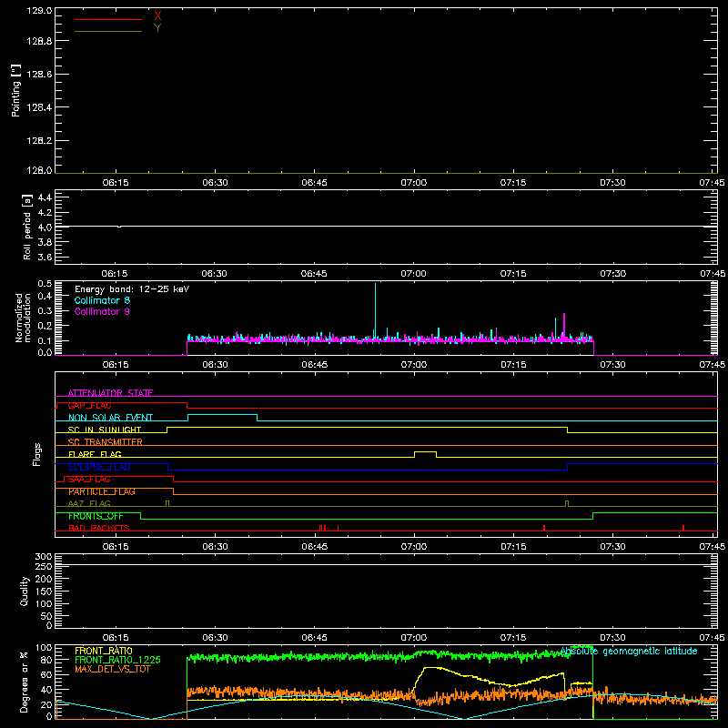
Task: Click the SC_IN_SUNLIGHT flag label
Action: pyautogui.click(x=105, y=430)
